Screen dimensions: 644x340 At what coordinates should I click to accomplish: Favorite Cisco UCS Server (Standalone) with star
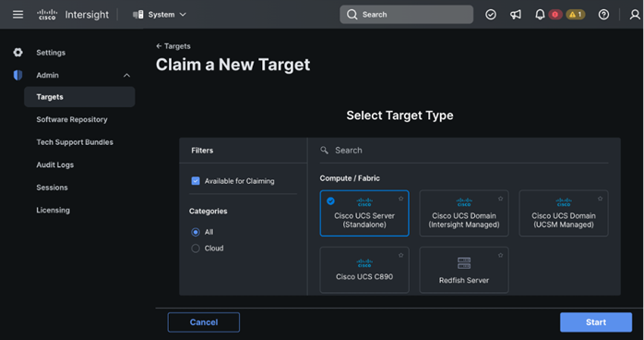[400, 199]
